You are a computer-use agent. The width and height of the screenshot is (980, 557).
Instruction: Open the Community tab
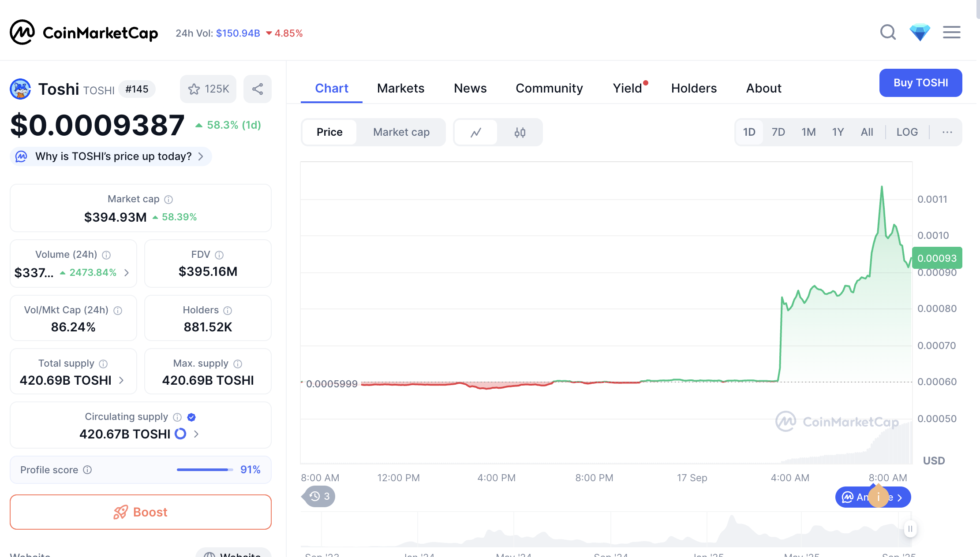(x=549, y=88)
